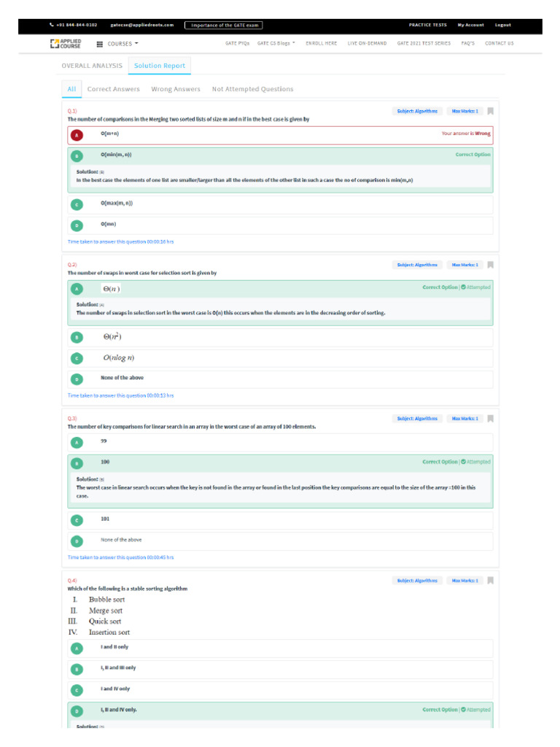Click the 'Importance of the GATE exam' button
The width and height of the screenshot is (560, 747).
[x=222, y=25]
